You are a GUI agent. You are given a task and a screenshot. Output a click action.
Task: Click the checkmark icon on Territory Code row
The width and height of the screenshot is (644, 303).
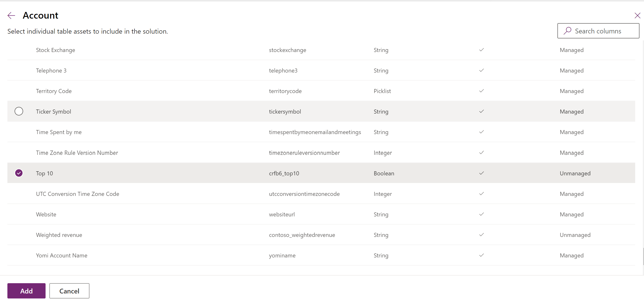click(x=482, y=91)
